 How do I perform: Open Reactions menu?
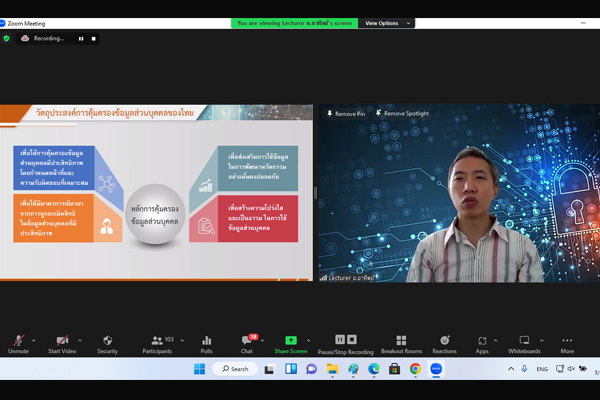pyautogui.click(x=445, y=344)
